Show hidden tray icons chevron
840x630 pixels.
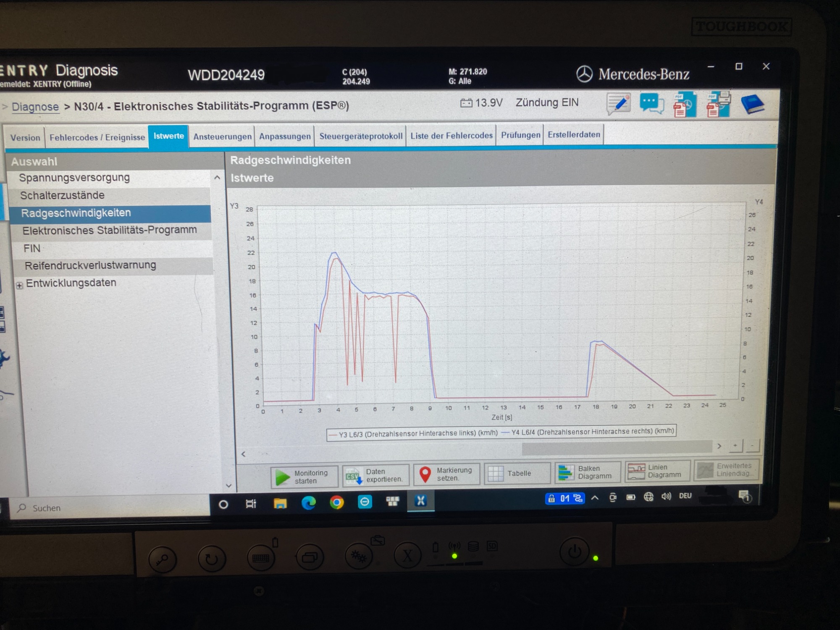click(x=595, y=498)
